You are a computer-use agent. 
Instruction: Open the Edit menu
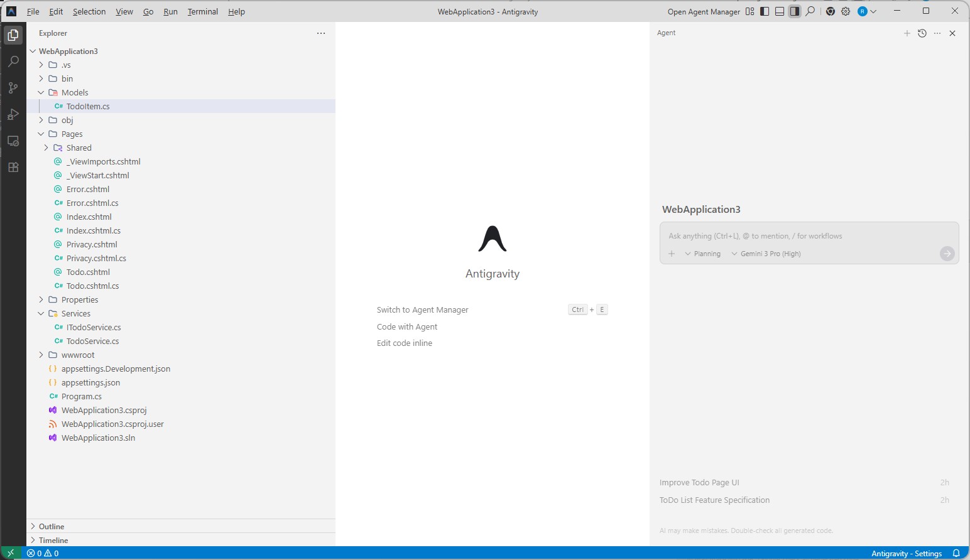click(x=56, y=11)
